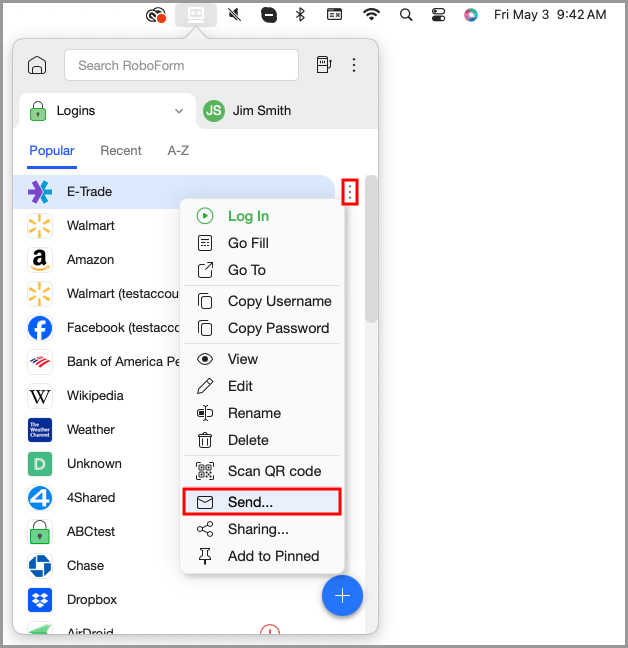Open Bluetooth menu bar icon
Viewport: 628px width, 648px height.
point(300,15)
